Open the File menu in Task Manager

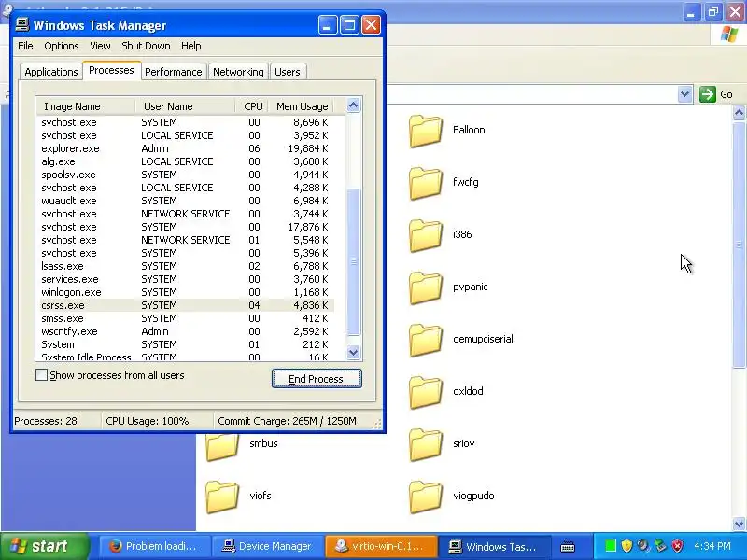coord(25,46)
